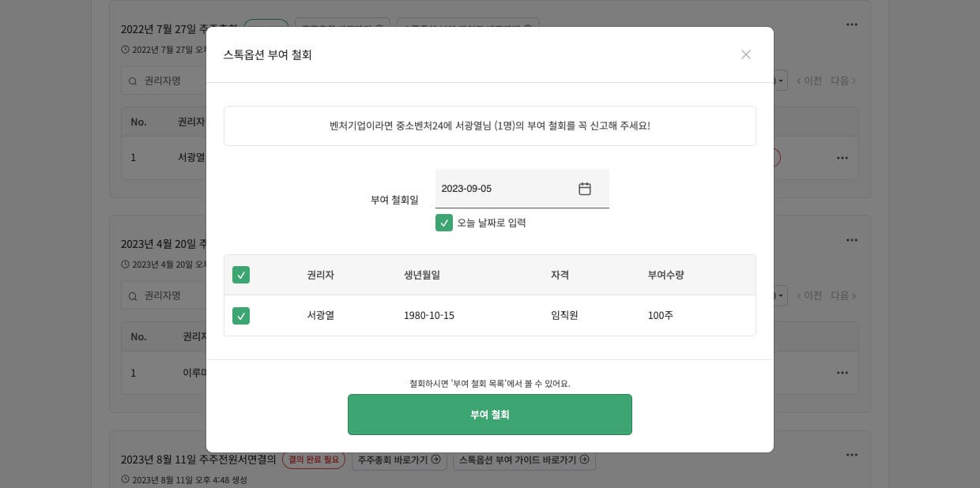
Task: Click the arrow icon on 주주총회 바로가기
Action: pyautogui.click(x=435, y=459)
